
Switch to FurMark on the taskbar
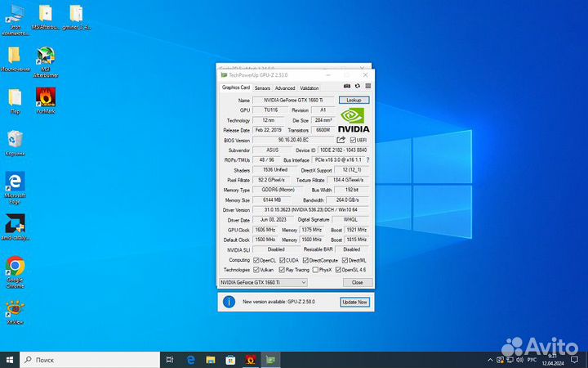pyautogui.click(x=250, y=360)
